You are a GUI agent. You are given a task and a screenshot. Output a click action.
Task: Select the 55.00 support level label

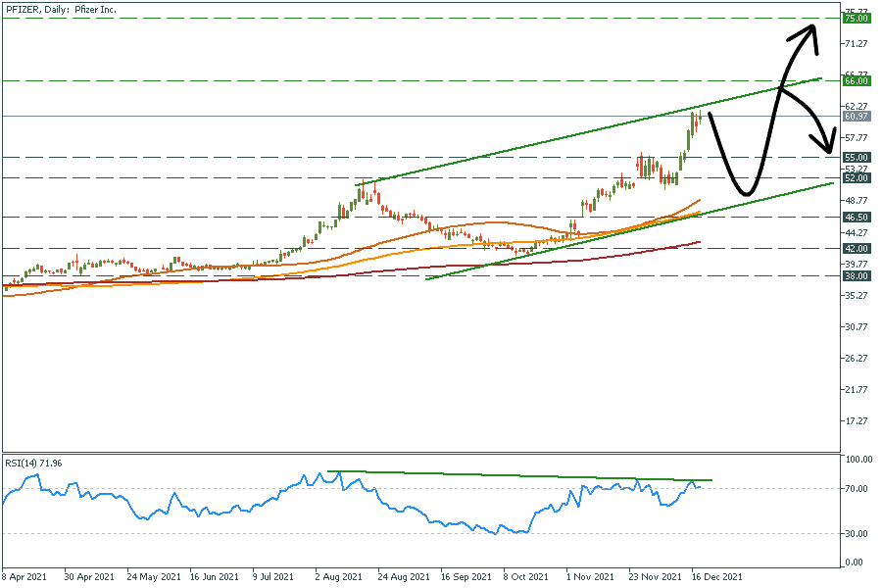click(857, 157)
